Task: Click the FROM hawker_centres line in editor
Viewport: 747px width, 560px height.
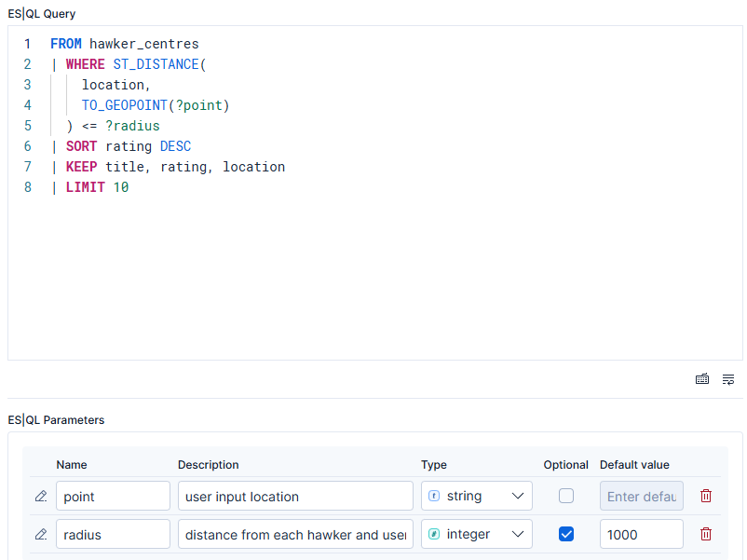Action: pyautogui.click(x=124, y=44)
